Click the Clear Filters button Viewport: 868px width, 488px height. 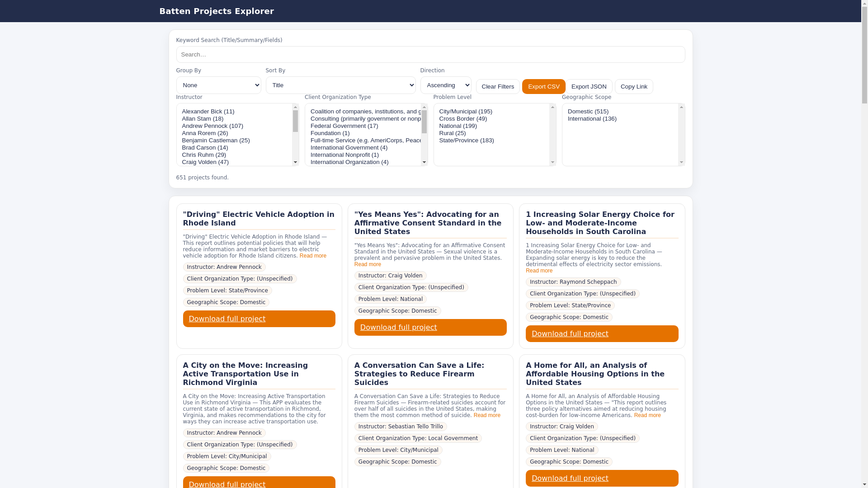pos(498,86)
